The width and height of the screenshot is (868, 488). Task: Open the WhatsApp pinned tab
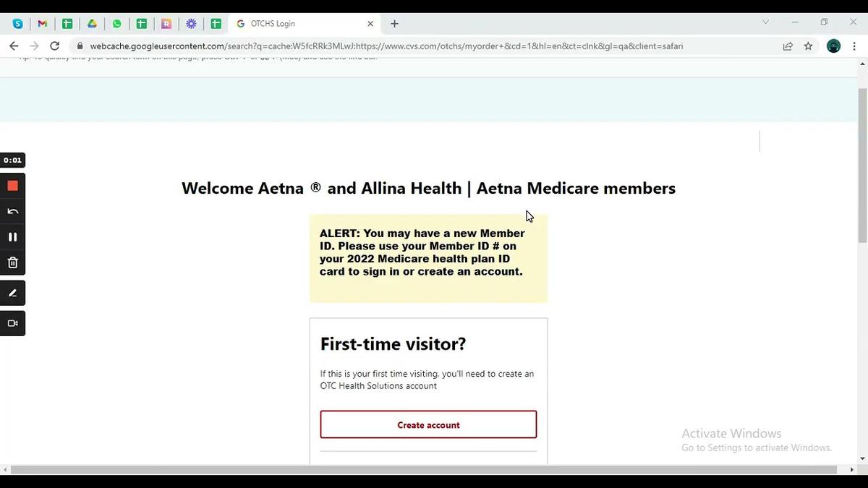116,24
